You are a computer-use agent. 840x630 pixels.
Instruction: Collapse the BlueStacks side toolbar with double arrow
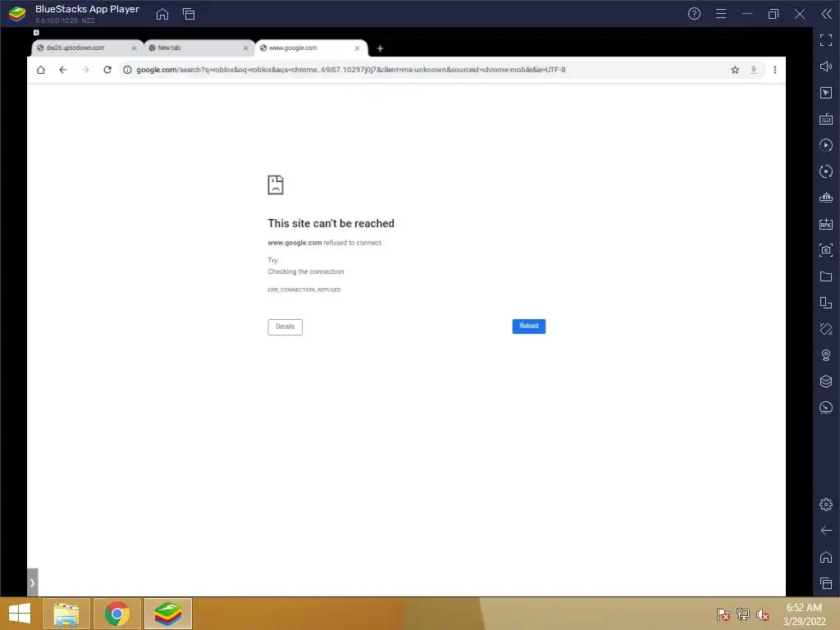827,14
